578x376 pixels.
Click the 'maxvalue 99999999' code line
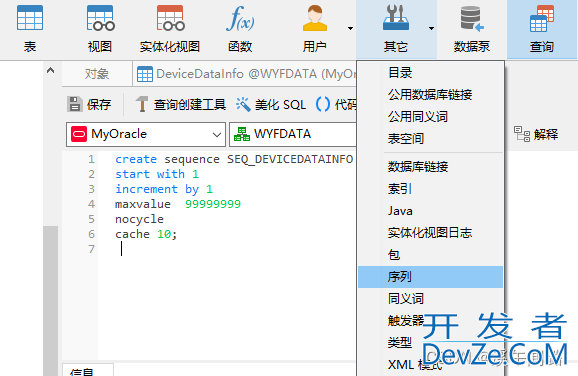[x=178, y=204]
